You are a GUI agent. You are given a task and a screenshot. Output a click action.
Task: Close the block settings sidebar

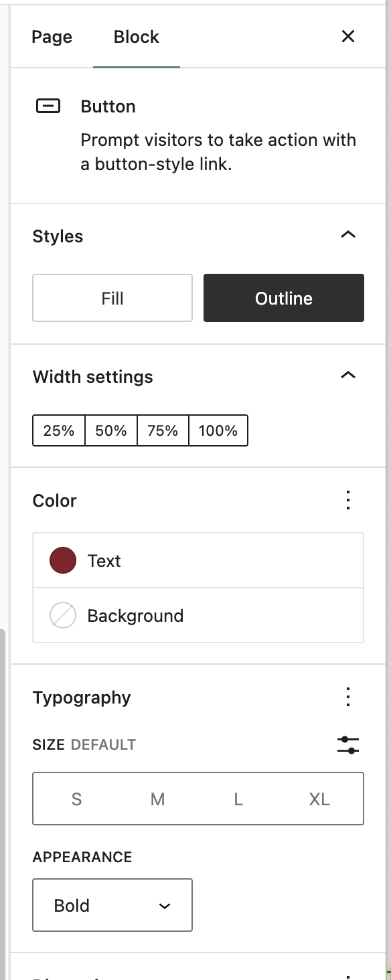pos(348,36)
